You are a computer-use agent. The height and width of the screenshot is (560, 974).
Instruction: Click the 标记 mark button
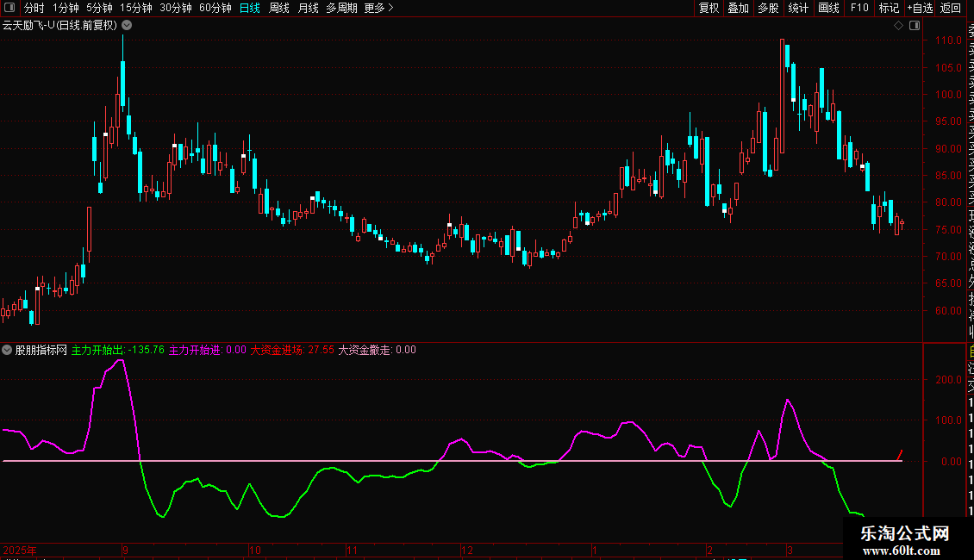coord(889,8)
